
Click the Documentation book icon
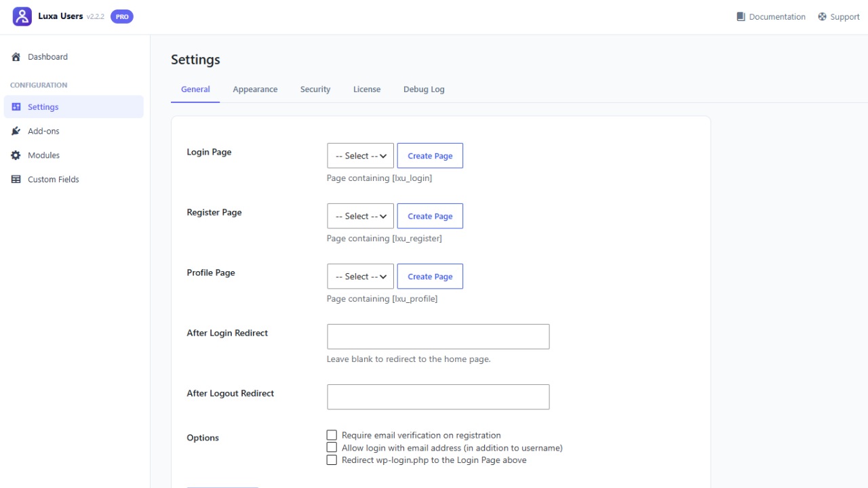click(741, 17)
